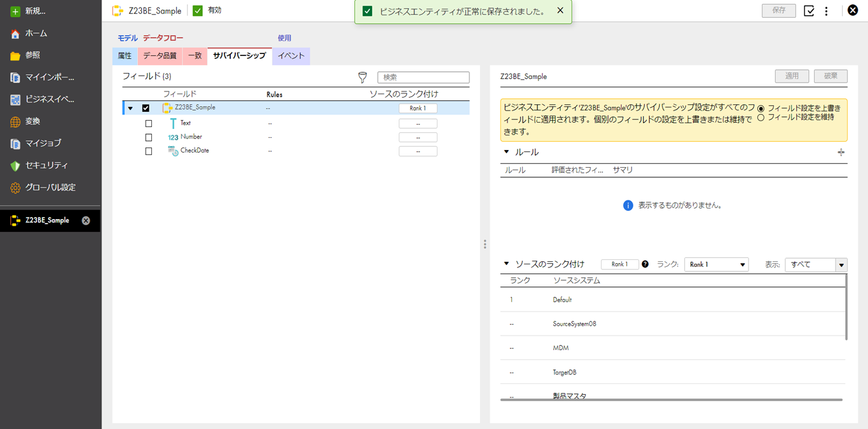
Task: Click the Number field 123 icon
Action: (173, 137)
